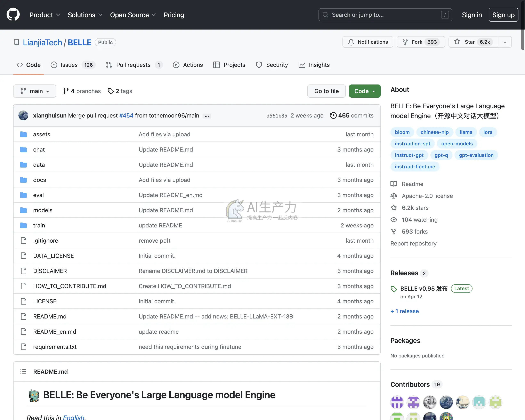Click the Go to file button
525x420 pixels.
pos(326,91)
